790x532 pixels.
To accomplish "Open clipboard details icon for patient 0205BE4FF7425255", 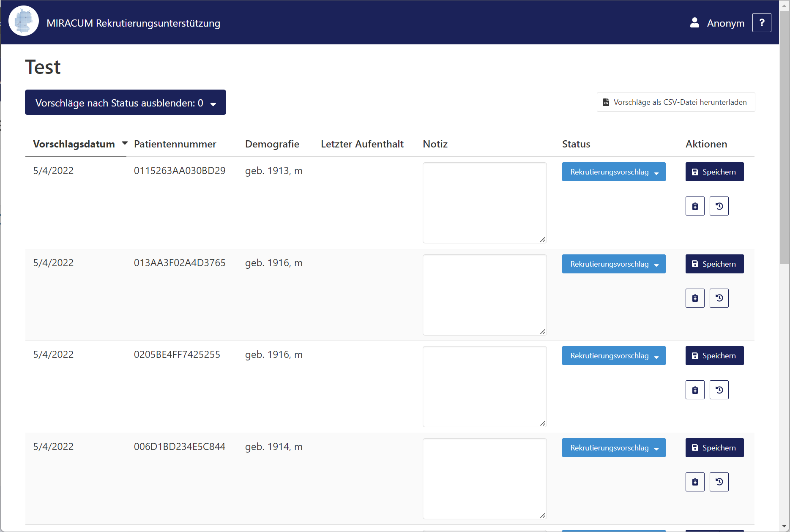I will [x=695, y=390].
